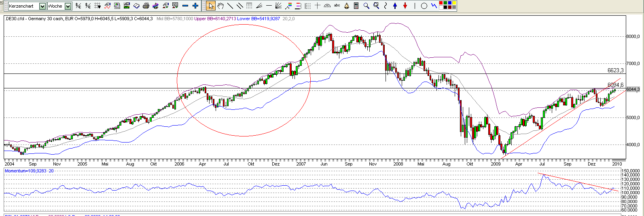Select the horizontal line tool
644x216 pixels.
point(269,6)
